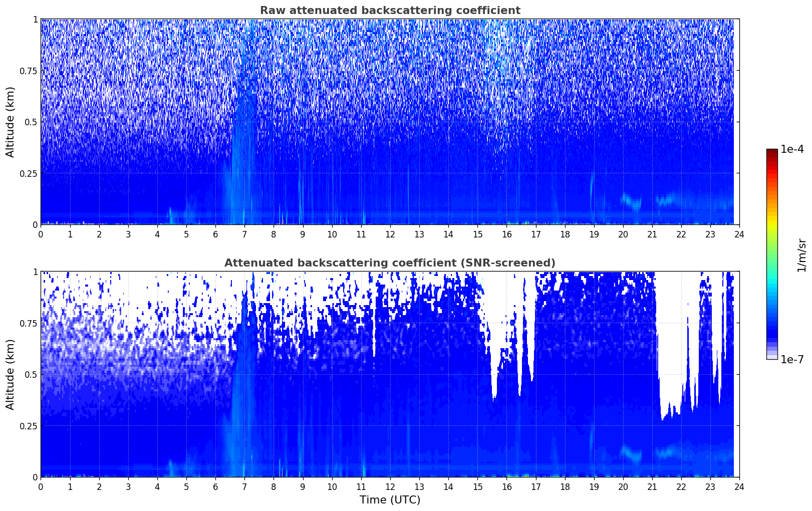
Task: Select hour 7 tick on bottom plot's time axis
Action: tap(244, 487)
